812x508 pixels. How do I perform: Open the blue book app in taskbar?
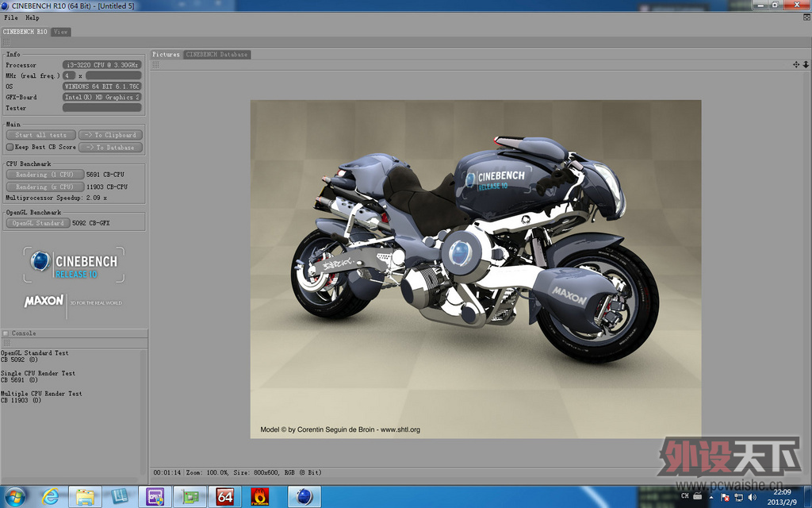pos(120,497)
